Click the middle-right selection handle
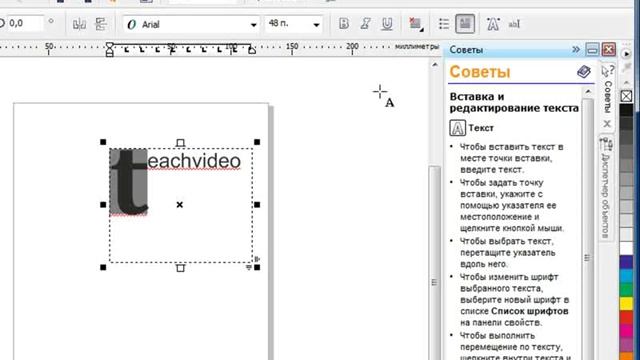This screenshot has width=640, height=360. point(257,204)
